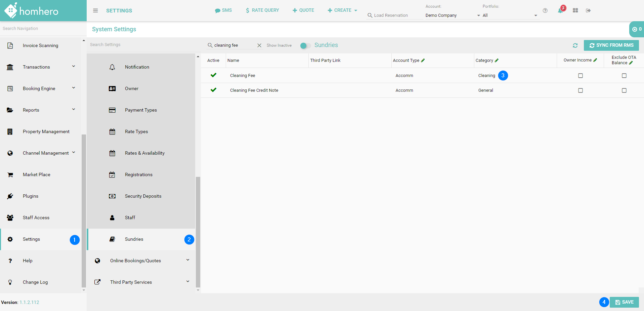Click the Search Navigation input field
This screenshot has width=644, height=311.
(40, 29)
